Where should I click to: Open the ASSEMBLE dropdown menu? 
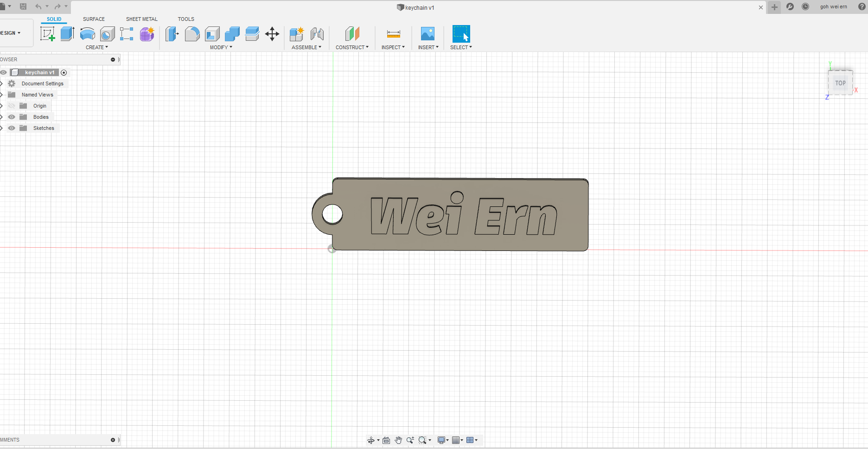click(306, 47)
